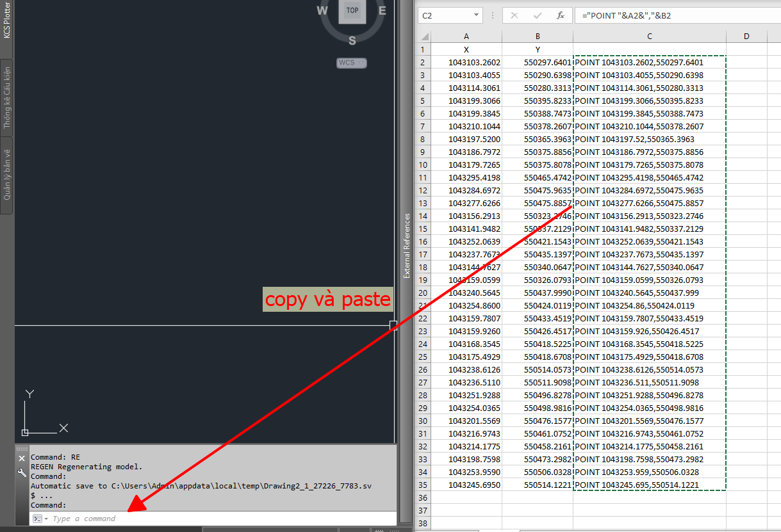
Task: Click Select All corner of the spreadsheet
Action: [x=423, y=36]
